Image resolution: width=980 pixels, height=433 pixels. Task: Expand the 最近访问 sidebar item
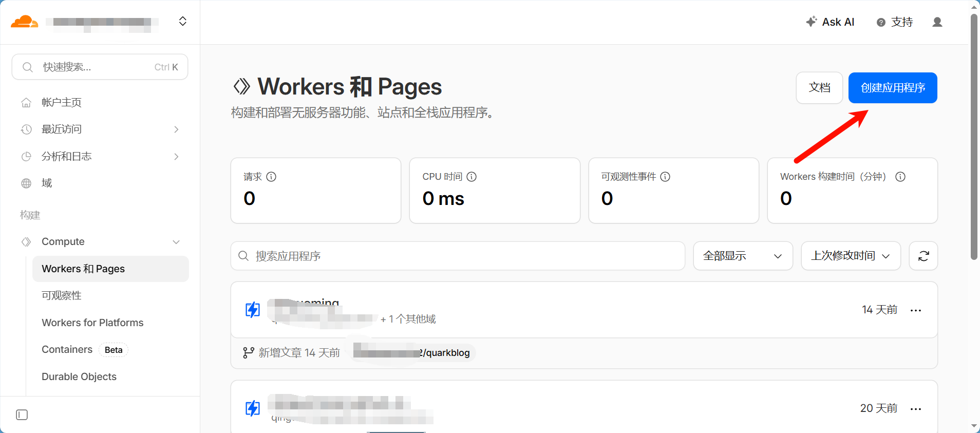[x=176, y=129]
